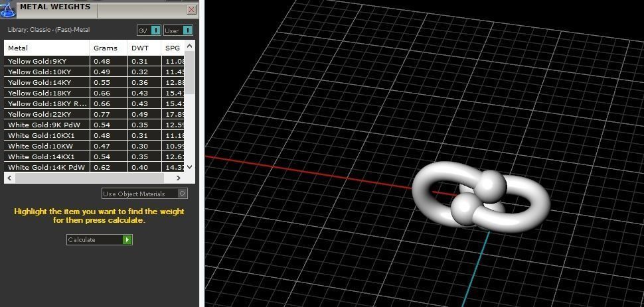Click the red X axis line in viewport

pos(308,172)
